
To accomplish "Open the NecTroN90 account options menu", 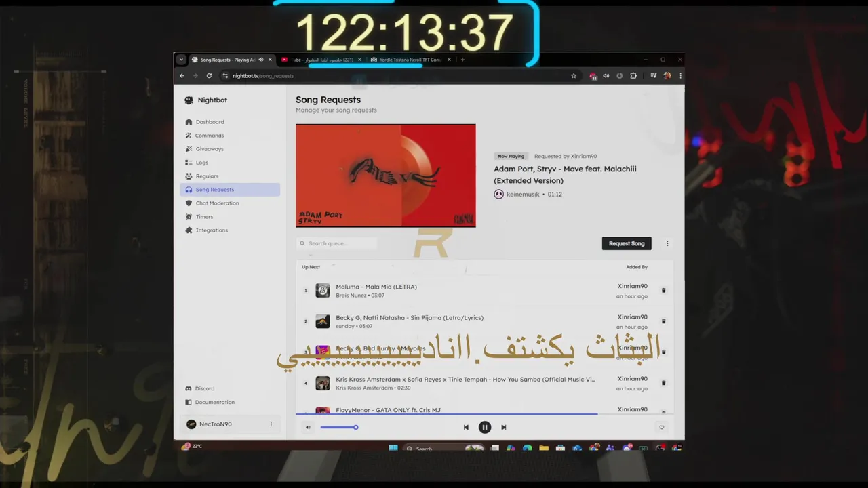I will [271, 424].
